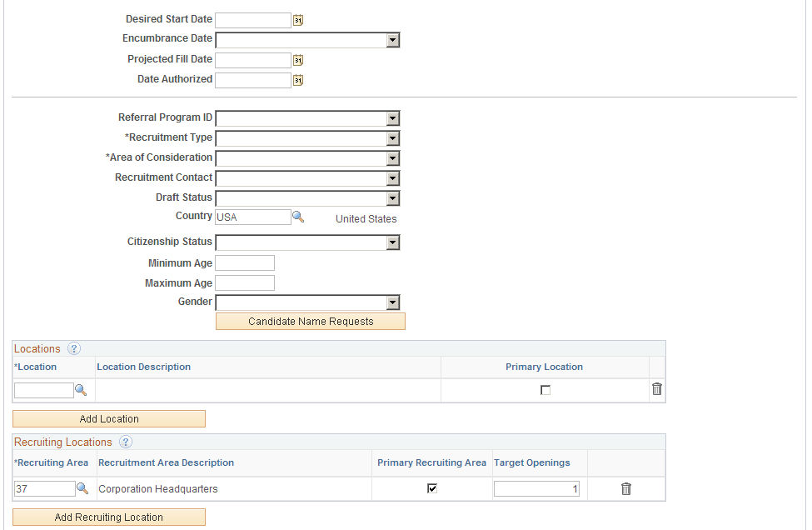Focus the Desired Start Date field
The image size is (812, 530).
click(253, 20)
